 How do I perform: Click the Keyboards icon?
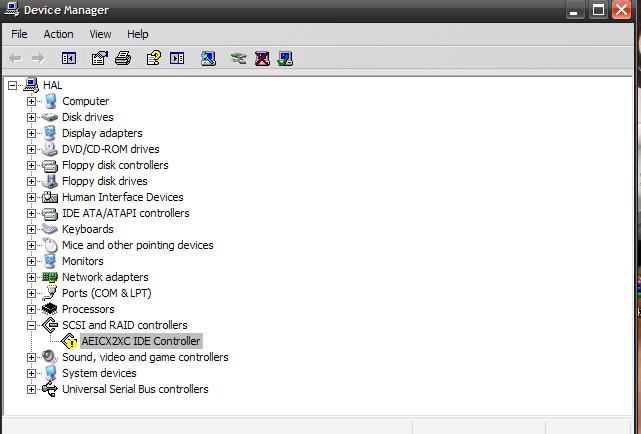coord(50,229)
